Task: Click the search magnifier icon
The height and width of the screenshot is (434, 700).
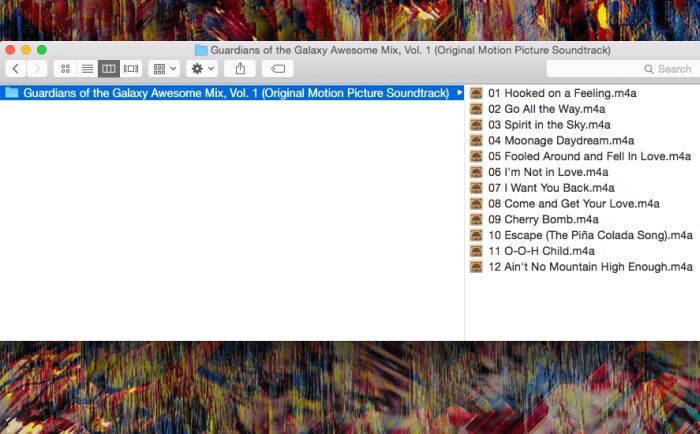Action: tap(649, 69)
